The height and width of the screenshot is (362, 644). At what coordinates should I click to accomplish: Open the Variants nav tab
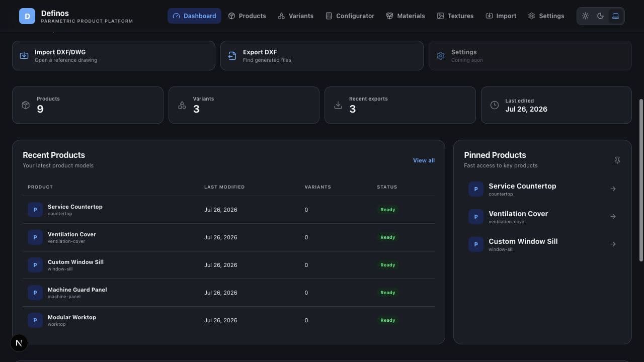pyautogui.click(x=296, y=16)
